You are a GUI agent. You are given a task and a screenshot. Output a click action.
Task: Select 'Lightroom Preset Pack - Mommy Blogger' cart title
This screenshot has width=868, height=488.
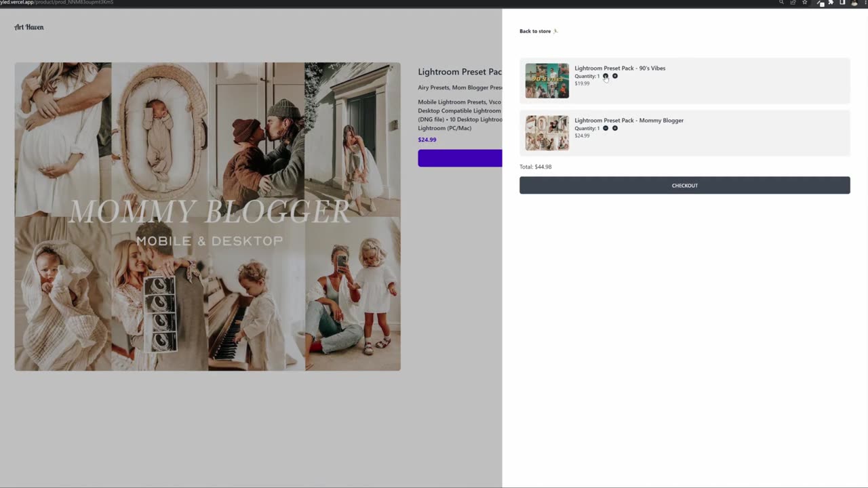coord(629,120)
